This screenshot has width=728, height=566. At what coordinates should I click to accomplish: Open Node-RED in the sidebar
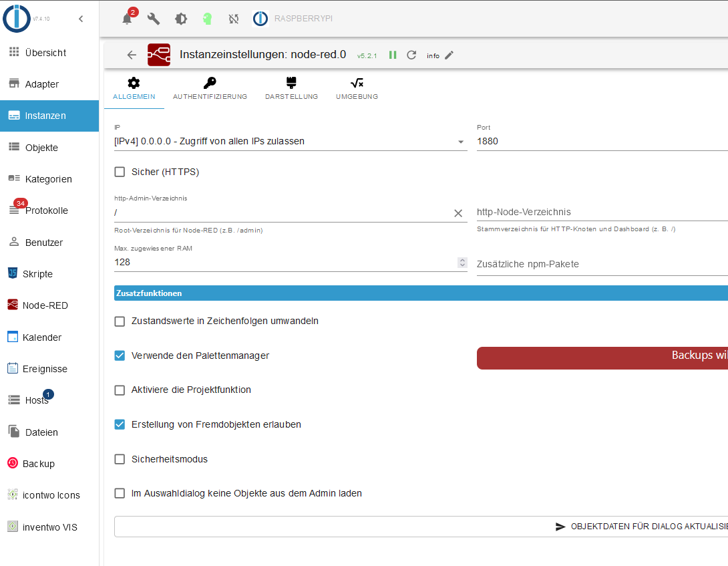click(49, 305)
